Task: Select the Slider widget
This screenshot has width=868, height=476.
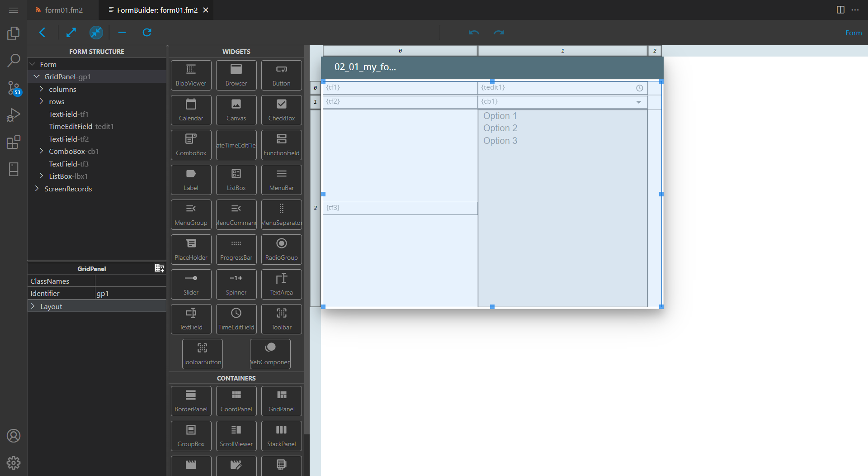Action: coord(191,284)
